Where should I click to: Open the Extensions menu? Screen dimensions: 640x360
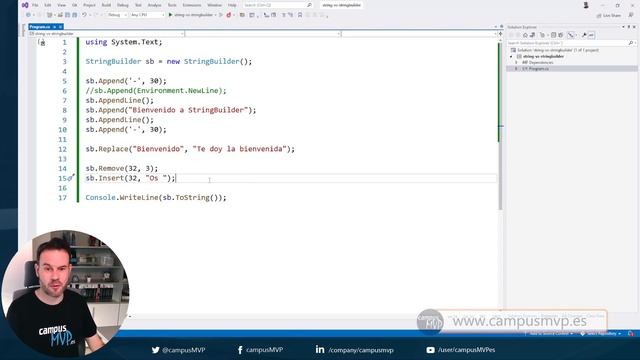click(191, 5)
